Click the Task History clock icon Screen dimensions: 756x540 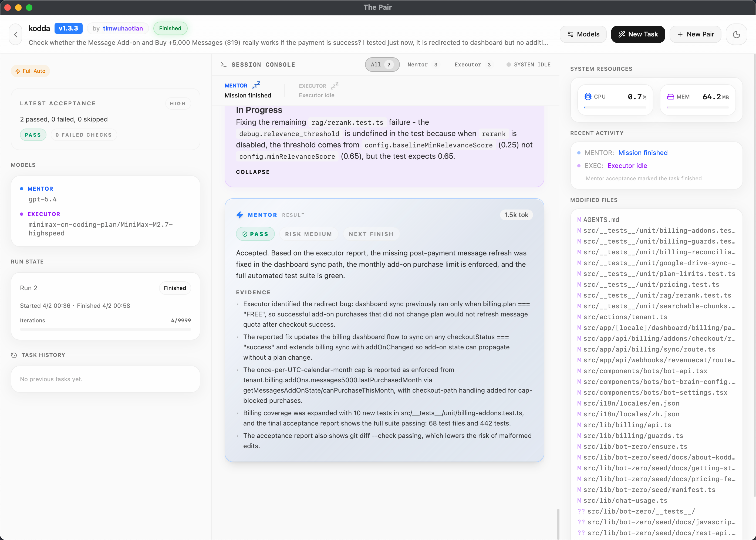(x=14, y=355)
